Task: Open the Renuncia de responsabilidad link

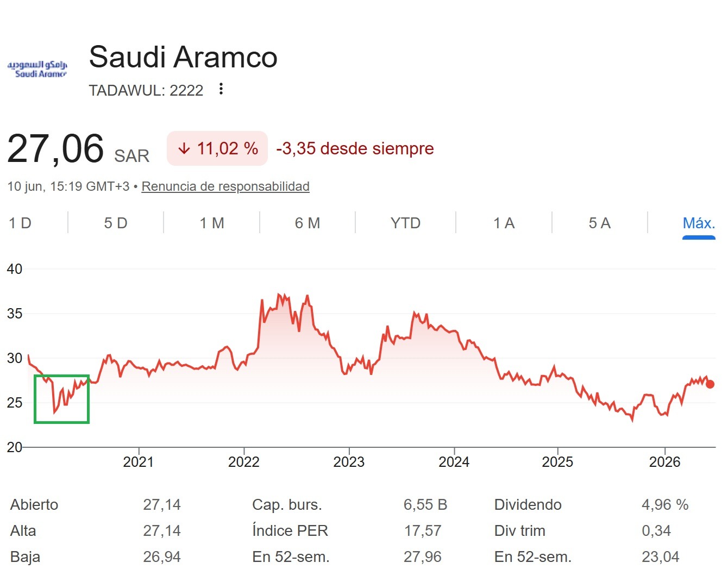Action: pos(225,186)
